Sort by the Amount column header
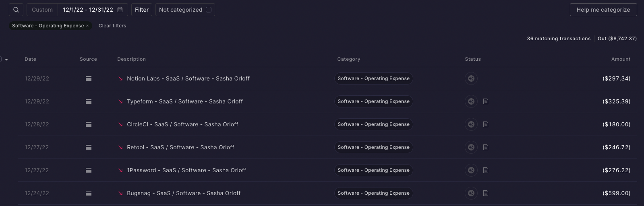 click(621, 59)
